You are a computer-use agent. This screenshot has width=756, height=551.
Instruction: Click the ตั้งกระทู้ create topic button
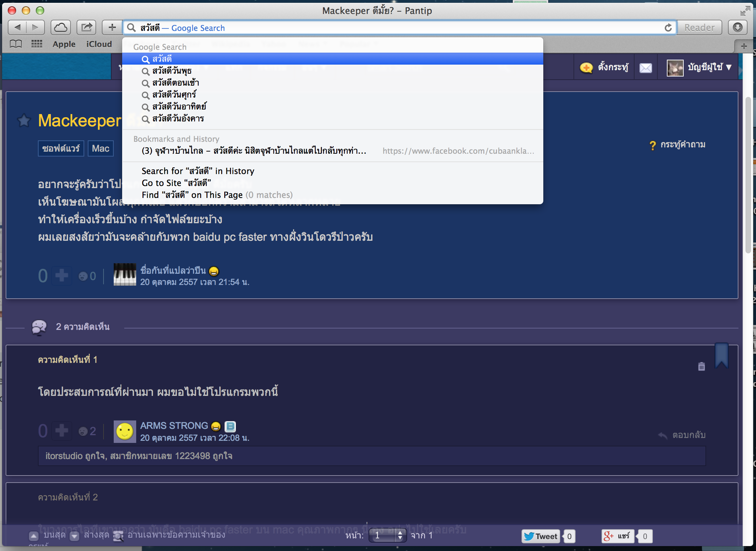tap(604, 67)
